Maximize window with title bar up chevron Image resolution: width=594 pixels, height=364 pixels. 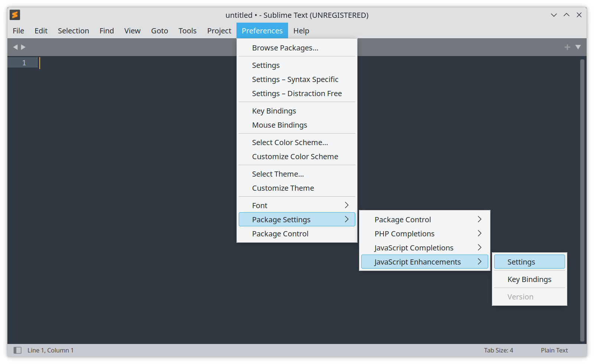tap(567, 15)
